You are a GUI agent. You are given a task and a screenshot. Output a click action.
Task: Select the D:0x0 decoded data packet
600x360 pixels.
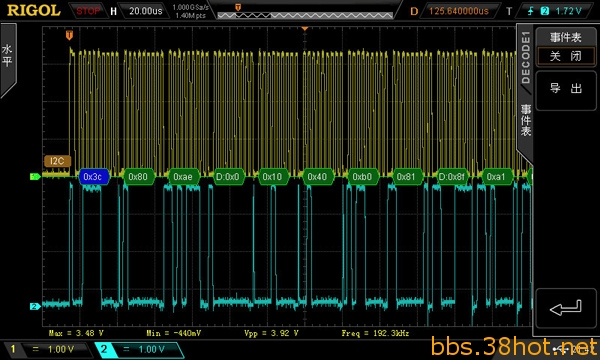click(228, 176)
